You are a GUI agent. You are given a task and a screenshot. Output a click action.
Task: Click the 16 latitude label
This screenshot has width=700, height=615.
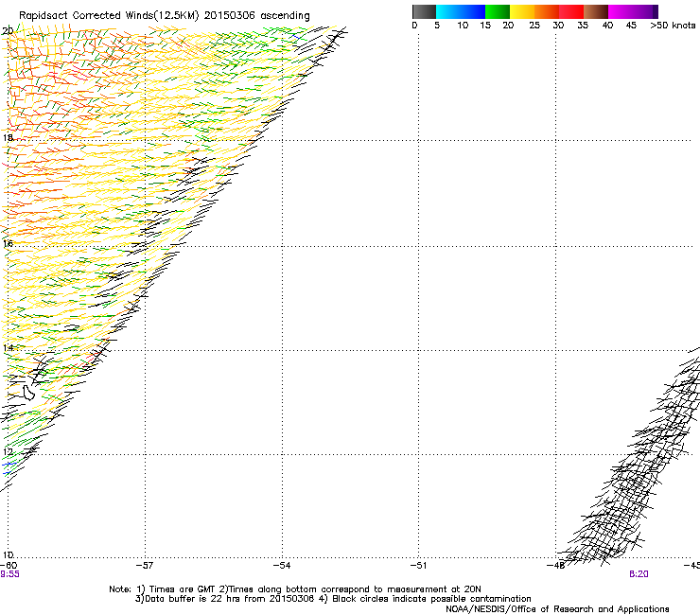click(x=8, y=244)
